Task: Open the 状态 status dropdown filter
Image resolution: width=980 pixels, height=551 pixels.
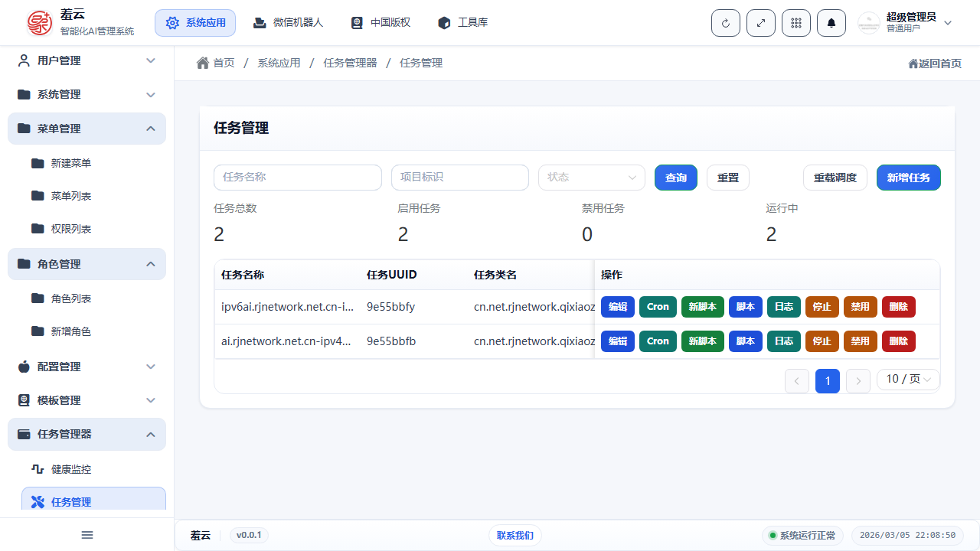Action: coord(591,177)
